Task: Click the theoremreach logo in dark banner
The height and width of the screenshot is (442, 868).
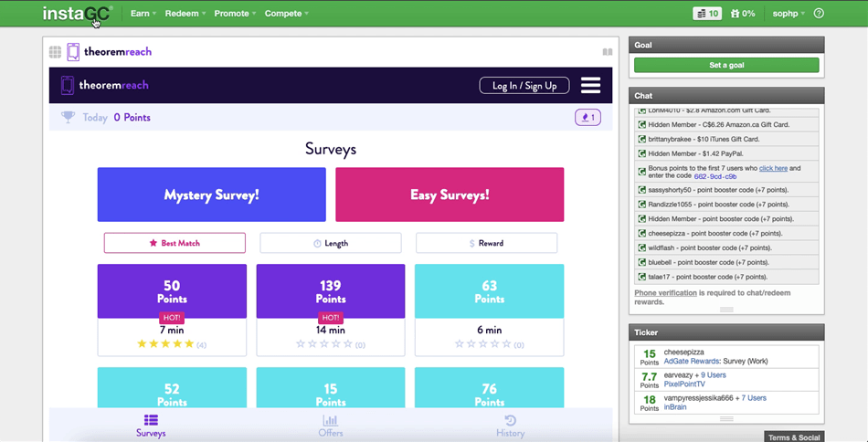Action: [x=105, y=85]
